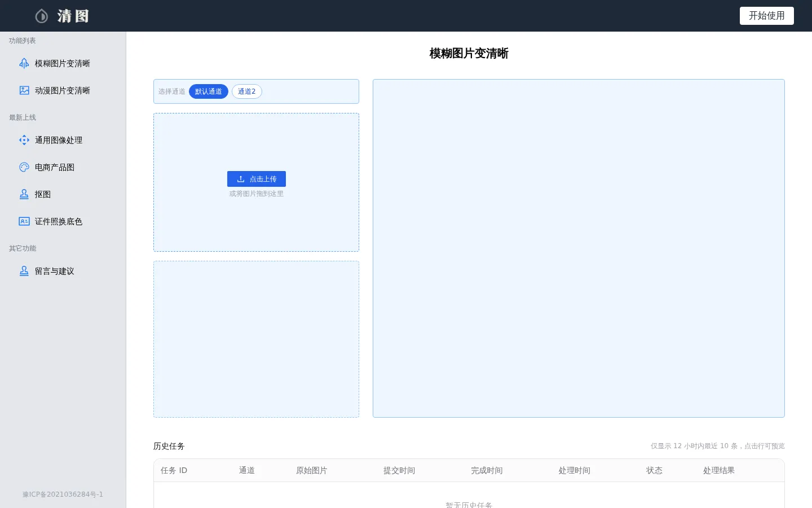This screenshot has width=812, height=508.
Task: Click the 提交时间 column header
Action: point(399,471)
